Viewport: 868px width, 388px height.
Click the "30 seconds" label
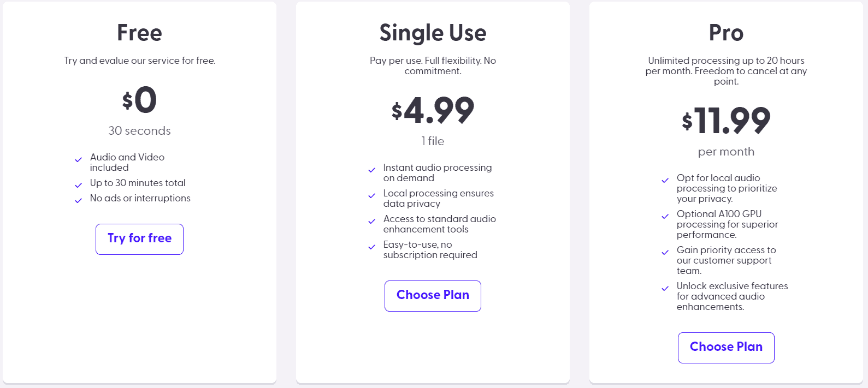[139, 131]
